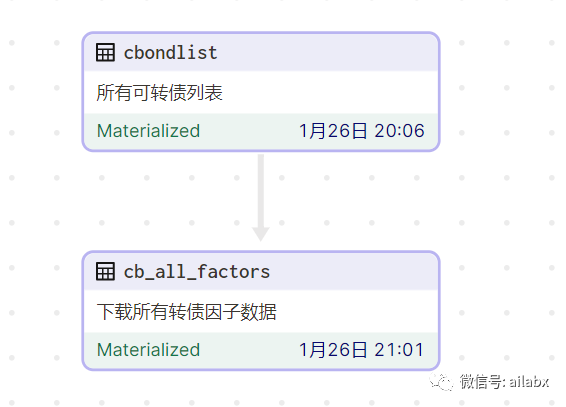Open the Materialized status of cbondlist
This screenshot has width=566, height=407.
click(x=148, y=131)
